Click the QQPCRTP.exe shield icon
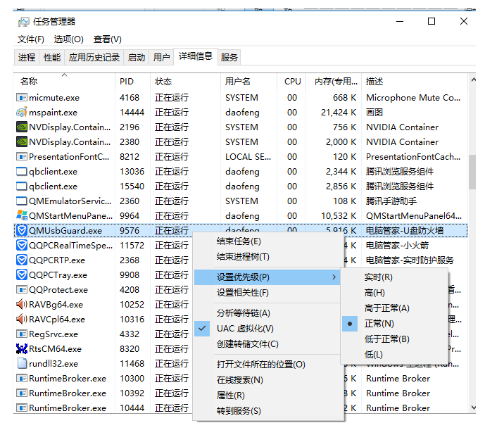Screen dimensions: 504x423 [22, 260]
